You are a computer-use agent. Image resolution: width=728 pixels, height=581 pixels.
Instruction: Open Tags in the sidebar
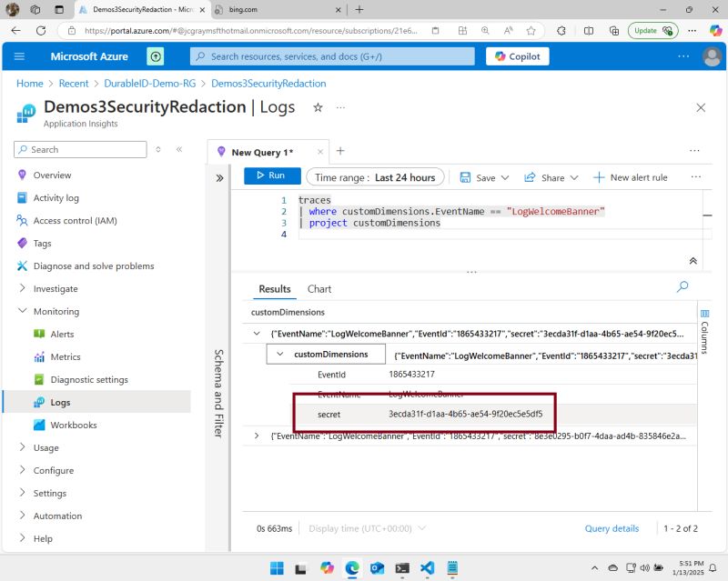[x=42, y=243]
